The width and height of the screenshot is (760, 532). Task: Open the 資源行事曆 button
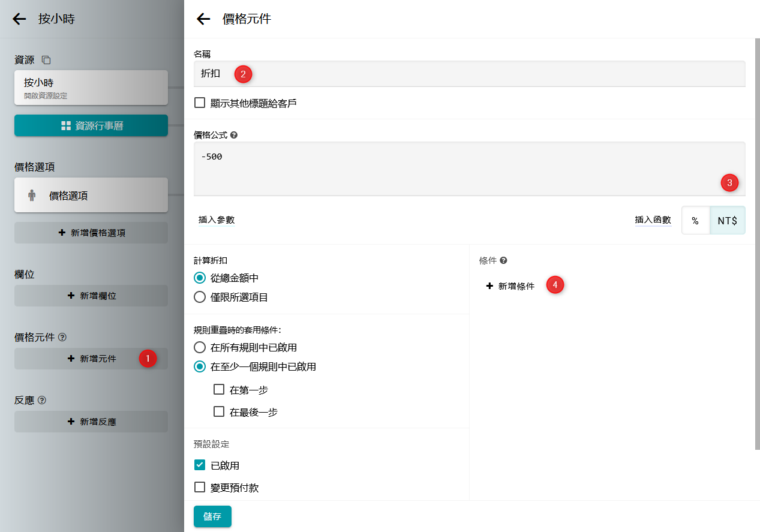pos(91,126)
